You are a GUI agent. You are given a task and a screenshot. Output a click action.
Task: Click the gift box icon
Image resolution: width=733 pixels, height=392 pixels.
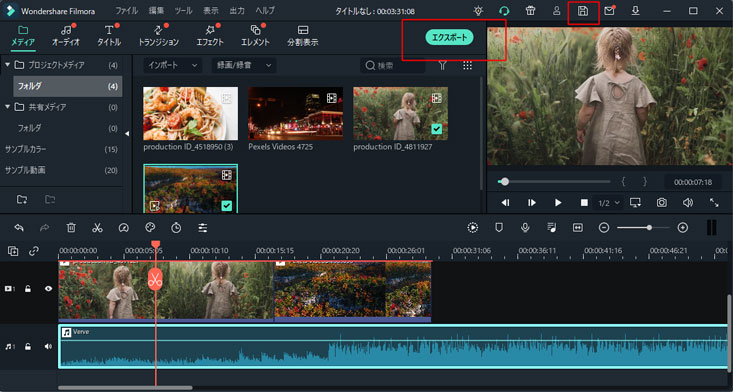[x=530, y=11]
